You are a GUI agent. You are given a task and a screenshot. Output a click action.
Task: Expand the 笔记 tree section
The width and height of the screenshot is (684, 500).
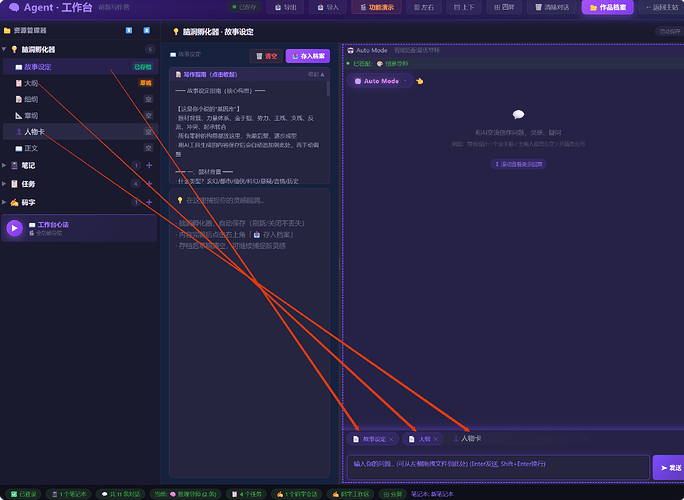(4, 165)
